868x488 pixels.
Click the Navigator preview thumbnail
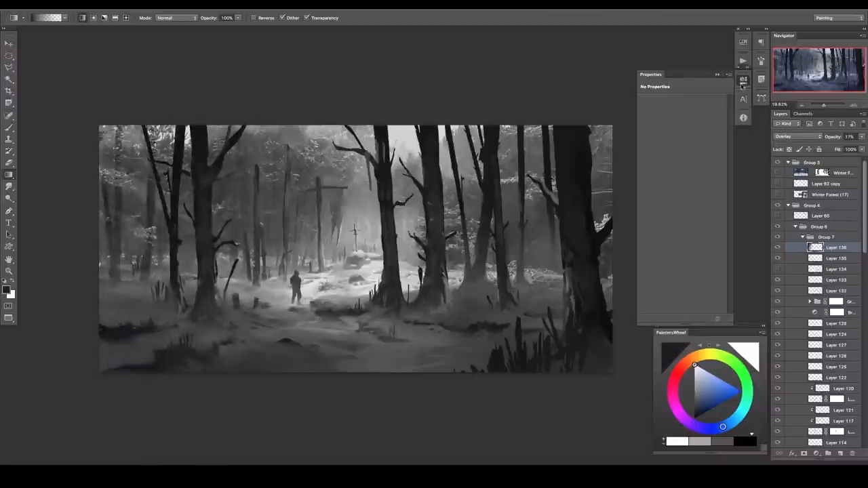coord(818,70)
